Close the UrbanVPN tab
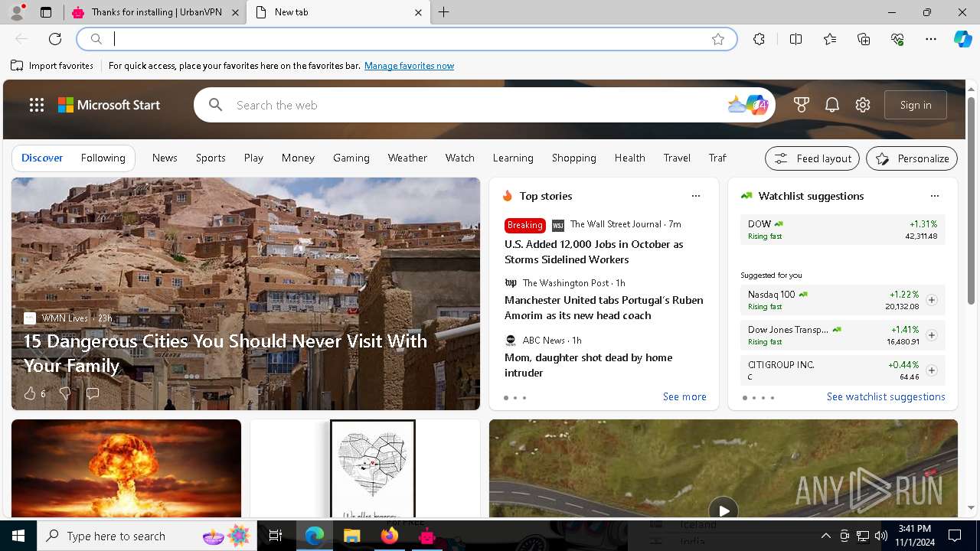The height and width of the screenshot is (551, 980). 235,12
